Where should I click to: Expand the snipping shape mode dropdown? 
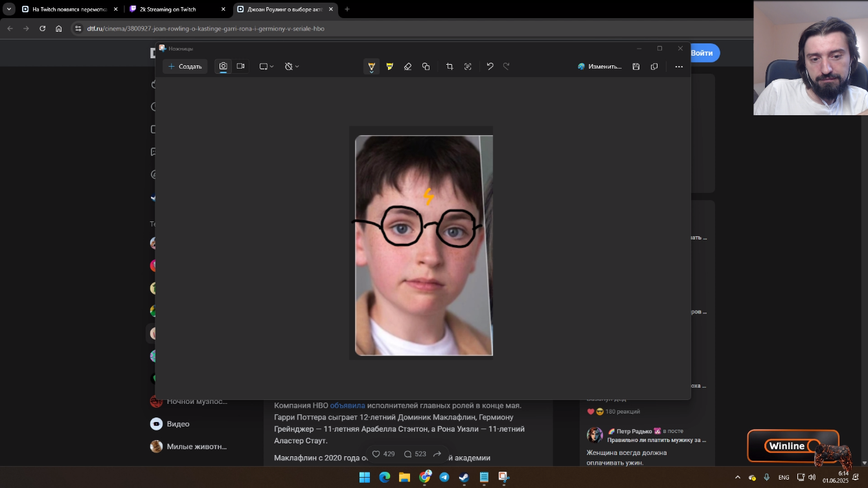click(x=266, y=67)
